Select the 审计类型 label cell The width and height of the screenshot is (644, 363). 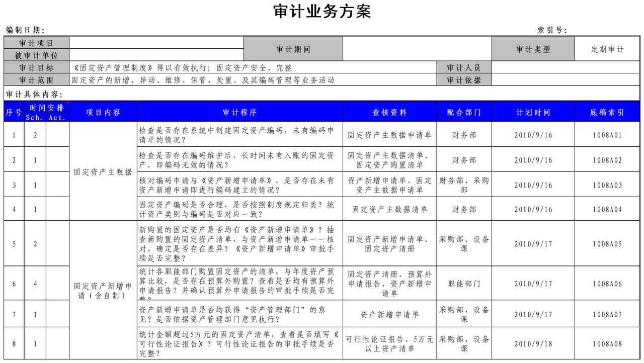(533, 49)
